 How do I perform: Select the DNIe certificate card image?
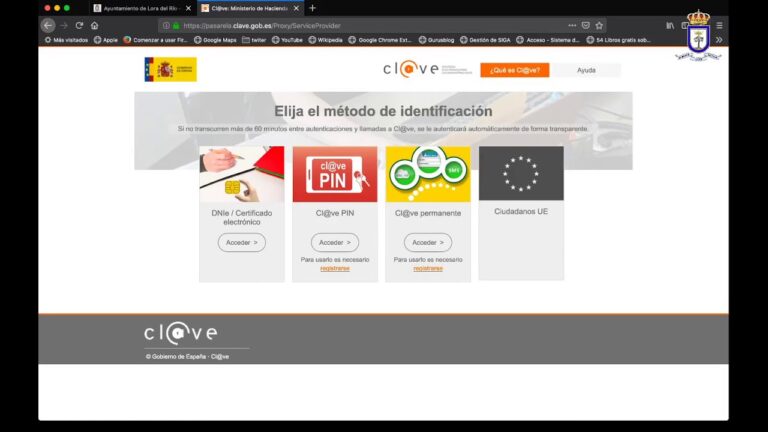tap(242, 174)
